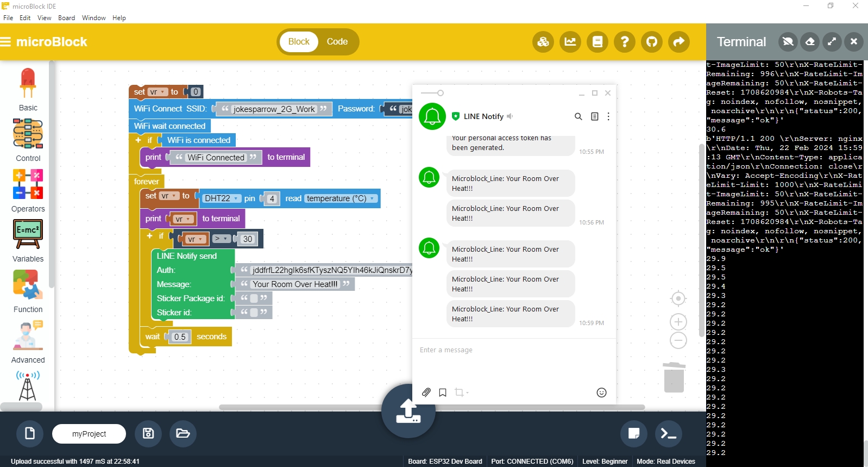This screenshot has width=868, height=467.
Task: Open the Edit menu
Action: coord(25,18)
